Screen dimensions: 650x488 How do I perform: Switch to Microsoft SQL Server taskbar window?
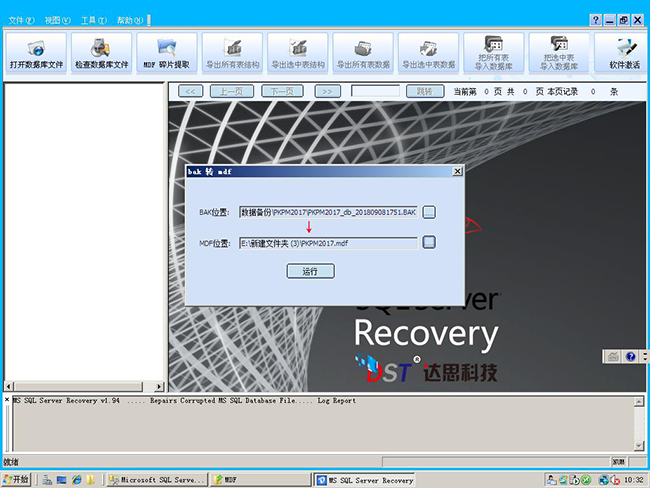click(x=156, y=480)
